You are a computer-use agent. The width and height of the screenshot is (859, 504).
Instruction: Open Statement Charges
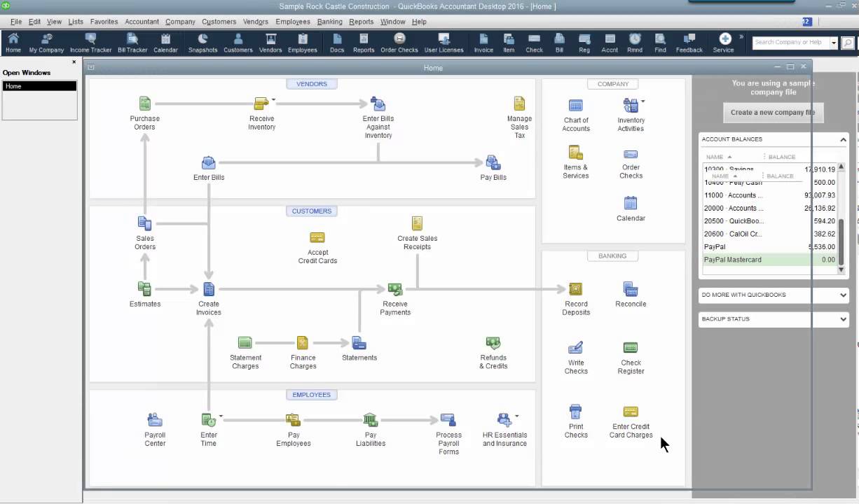pos(245,343)
